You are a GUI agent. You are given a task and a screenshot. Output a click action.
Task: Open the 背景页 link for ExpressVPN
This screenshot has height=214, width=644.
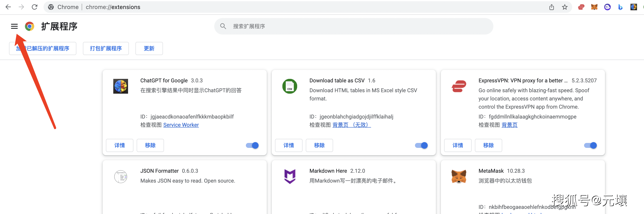[x=510, y=125]
